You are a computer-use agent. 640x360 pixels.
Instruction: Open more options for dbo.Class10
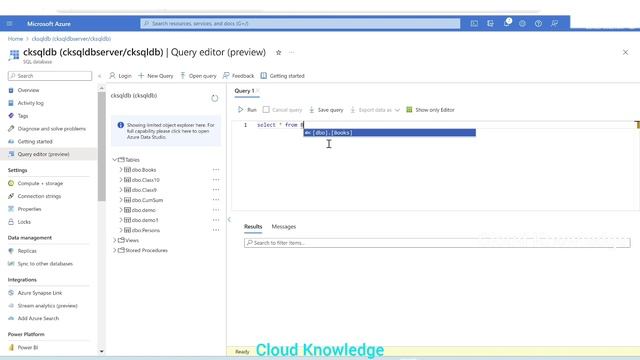216,180
